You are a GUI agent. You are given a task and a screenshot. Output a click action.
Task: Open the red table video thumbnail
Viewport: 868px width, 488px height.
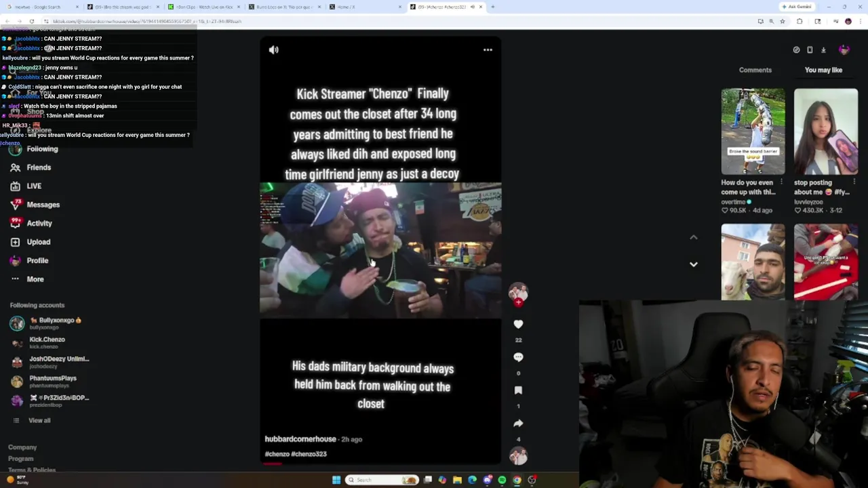click(x=825, y=262)
